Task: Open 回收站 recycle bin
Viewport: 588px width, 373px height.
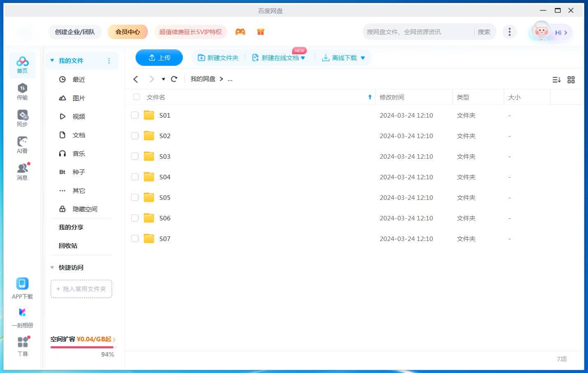Action: point(68,246)
